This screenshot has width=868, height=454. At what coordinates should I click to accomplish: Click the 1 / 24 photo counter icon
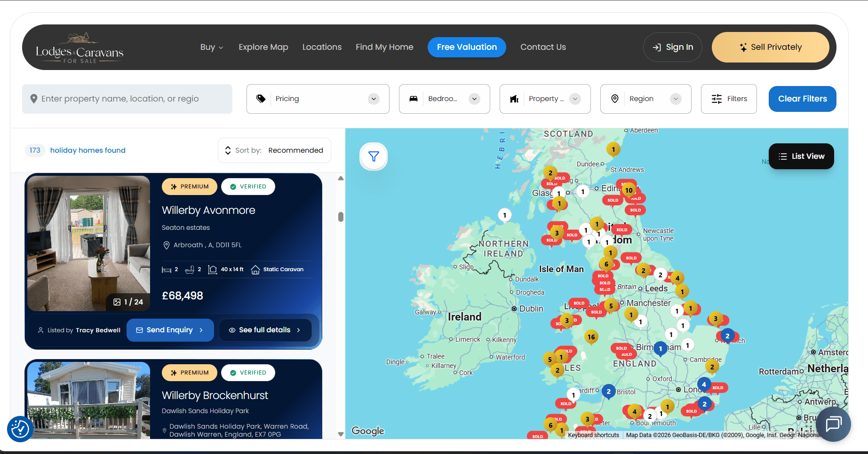pyautogui.click(x=117, y=302)
